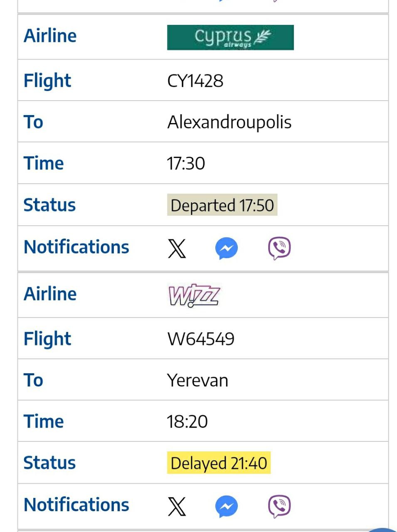Select flight number W64549
397x532 pixels.
(x=201, y=339)
